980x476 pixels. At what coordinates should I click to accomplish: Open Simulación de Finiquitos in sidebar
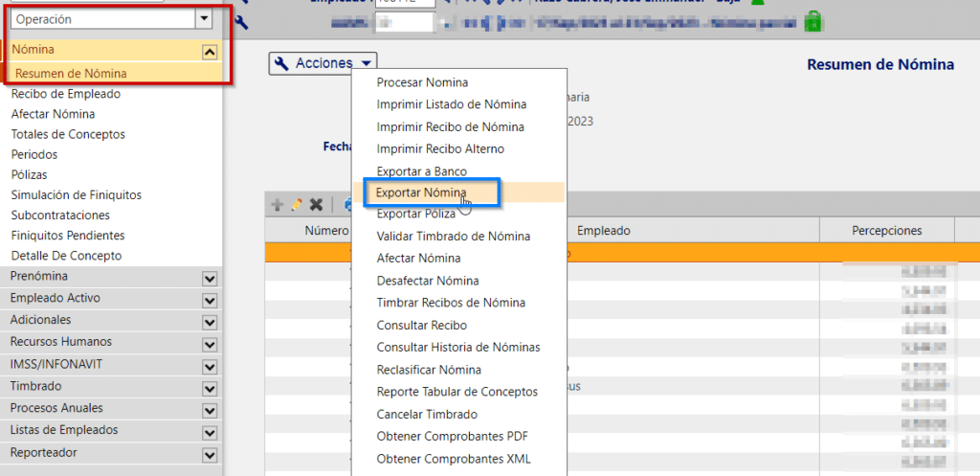coord(76,195)
